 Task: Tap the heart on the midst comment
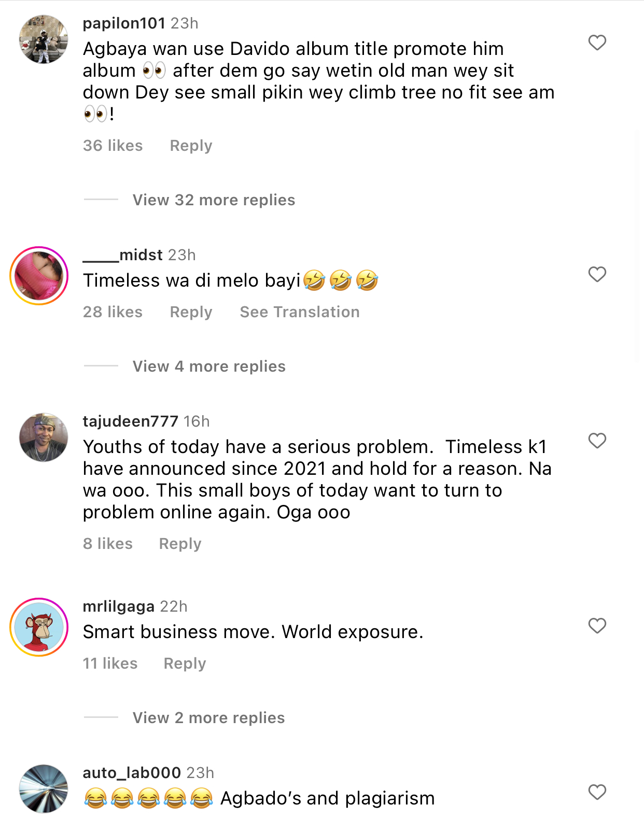pyautogui.click(x=597, y=274)
